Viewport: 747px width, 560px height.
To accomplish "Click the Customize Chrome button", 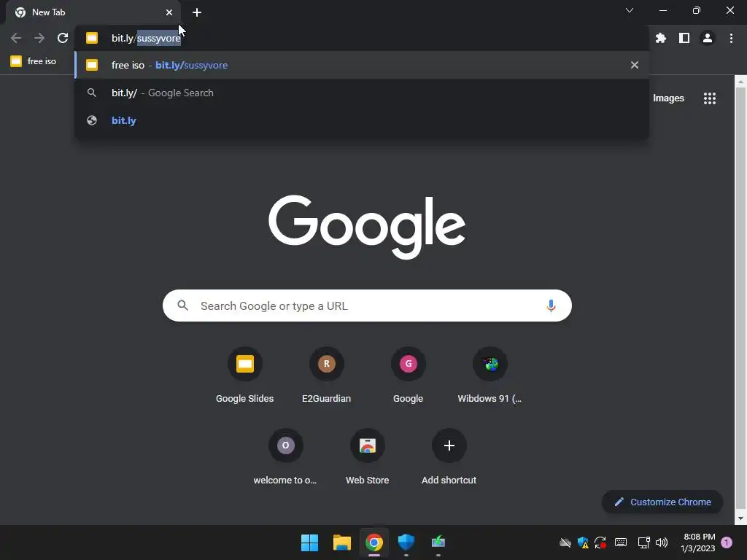I will (x=662, y=502).
